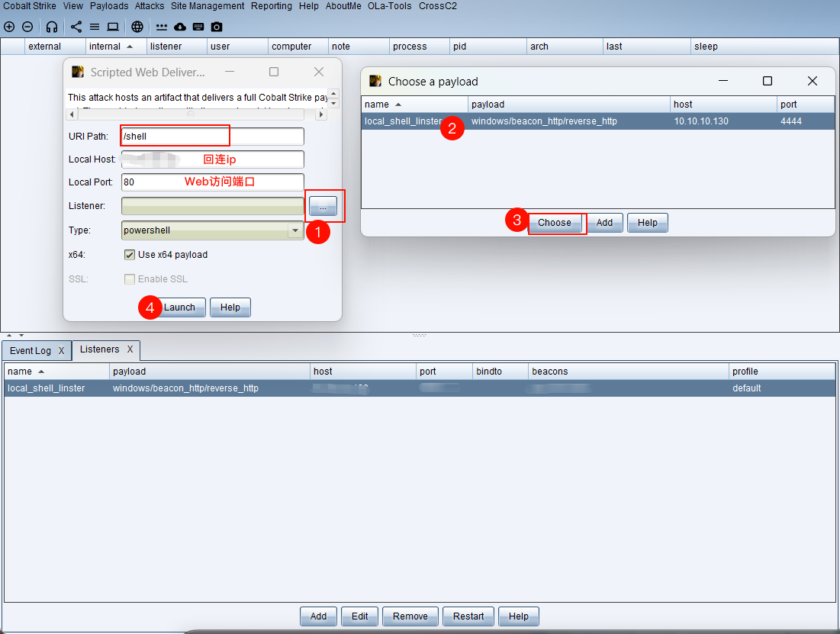840x634 pixels.
Task: Click the Local Port input field
Action: click(213, 182)
